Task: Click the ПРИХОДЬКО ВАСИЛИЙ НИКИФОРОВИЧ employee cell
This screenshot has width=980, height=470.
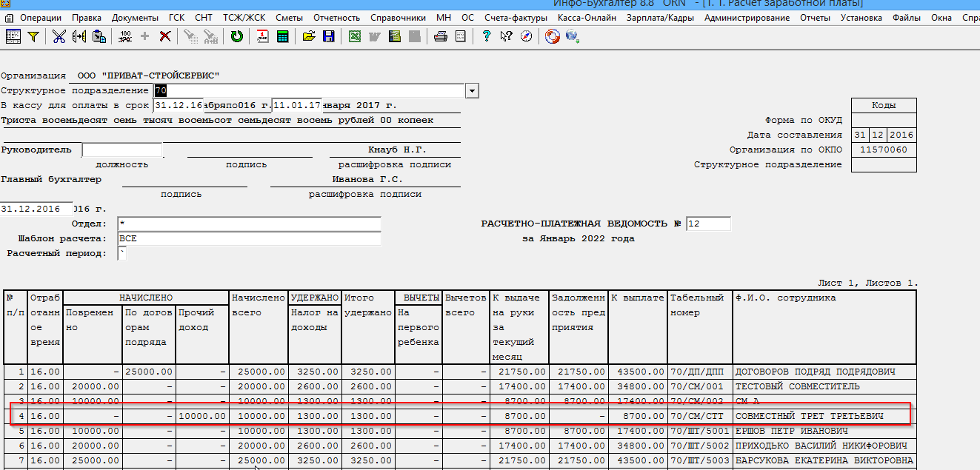Action: point(824,446)
